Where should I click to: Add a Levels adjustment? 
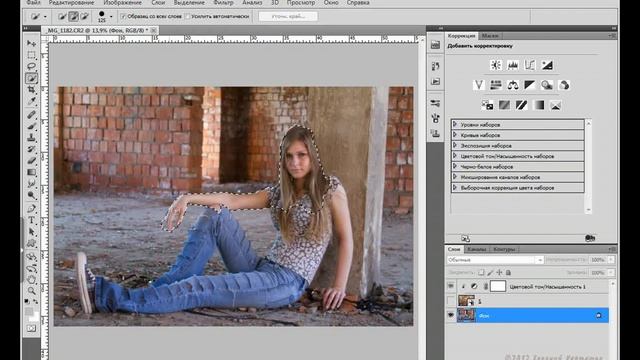tap(513, 65)
